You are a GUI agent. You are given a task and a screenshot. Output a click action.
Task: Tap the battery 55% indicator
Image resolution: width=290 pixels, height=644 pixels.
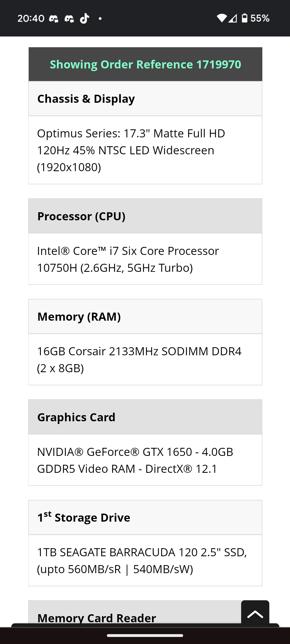pos(255,18)
